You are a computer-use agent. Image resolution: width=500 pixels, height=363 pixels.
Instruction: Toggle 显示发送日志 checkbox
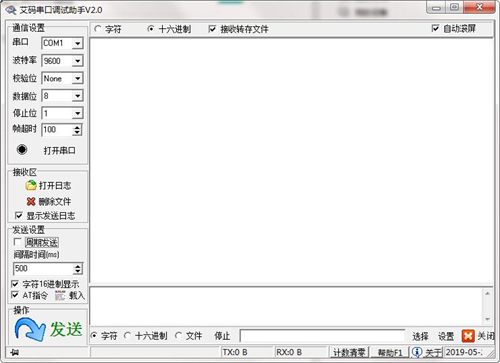coord(19,216)
